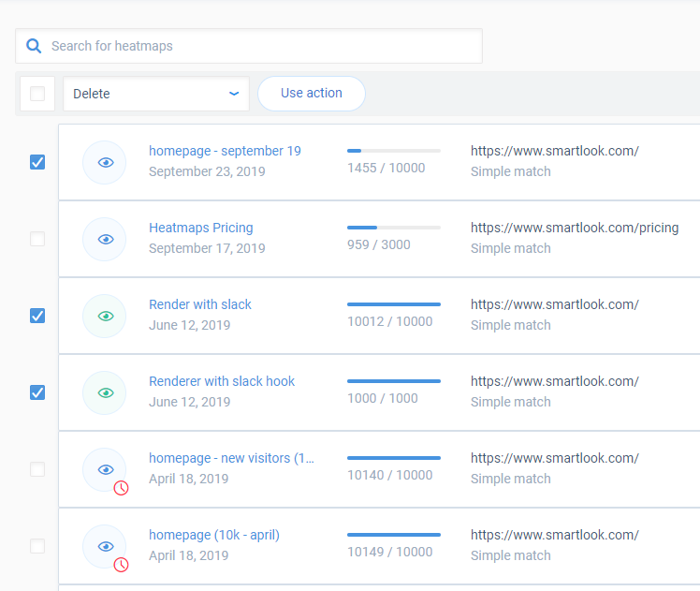Click the count 10149 / 10000

click(x=389, y=553)
